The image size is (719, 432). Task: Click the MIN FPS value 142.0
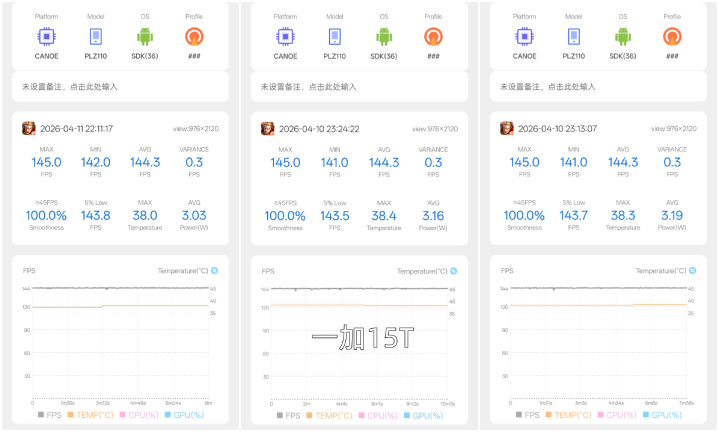[95, 162]
